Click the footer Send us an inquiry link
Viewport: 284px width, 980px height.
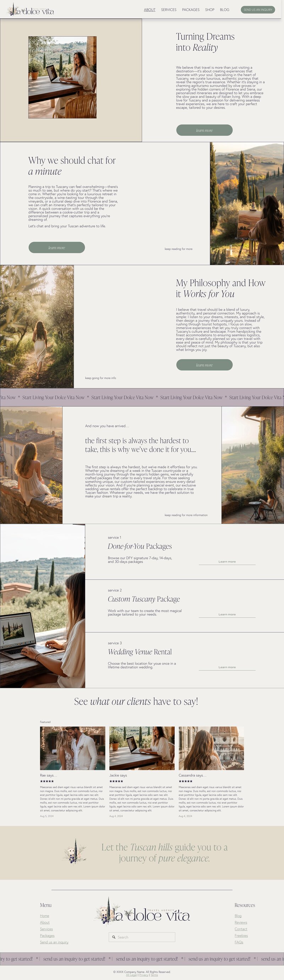click(54, 942)
